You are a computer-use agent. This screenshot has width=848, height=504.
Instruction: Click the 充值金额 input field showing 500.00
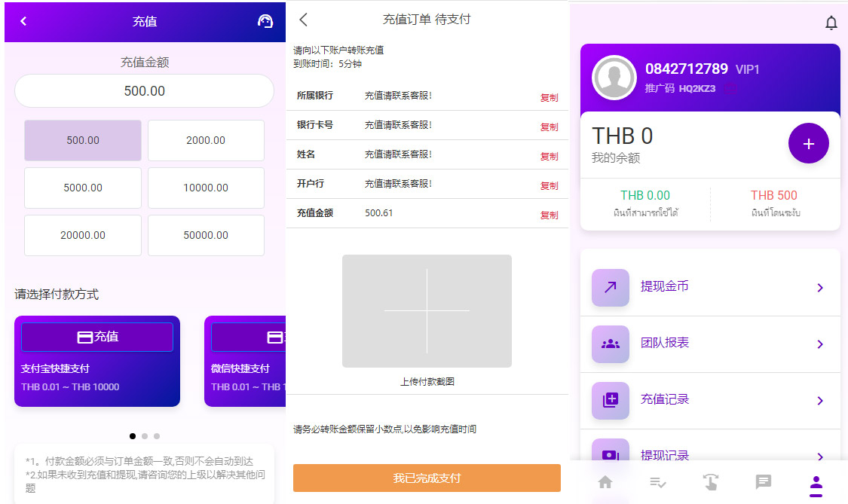coord(145,91)
